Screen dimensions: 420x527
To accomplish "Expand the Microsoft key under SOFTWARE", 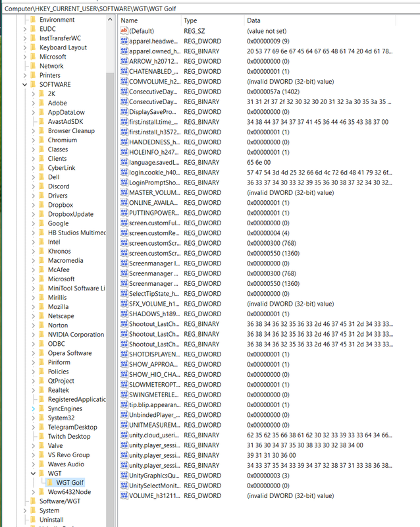I will click(x=33, y=279).
